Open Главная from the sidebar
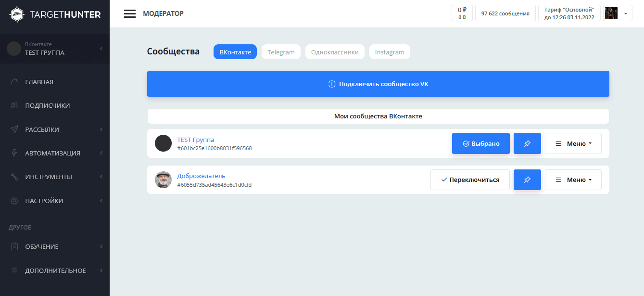Screen dimensions: 644x296 39,82
